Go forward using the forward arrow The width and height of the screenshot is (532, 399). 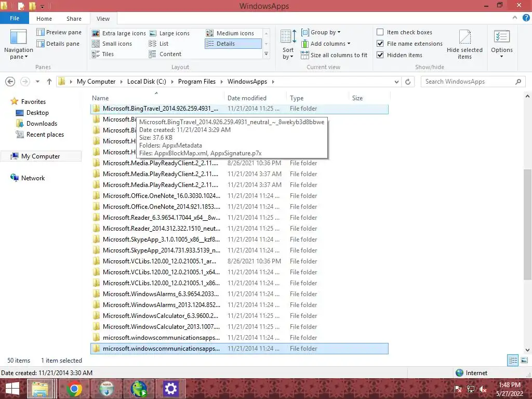click(x=25, y=82)
